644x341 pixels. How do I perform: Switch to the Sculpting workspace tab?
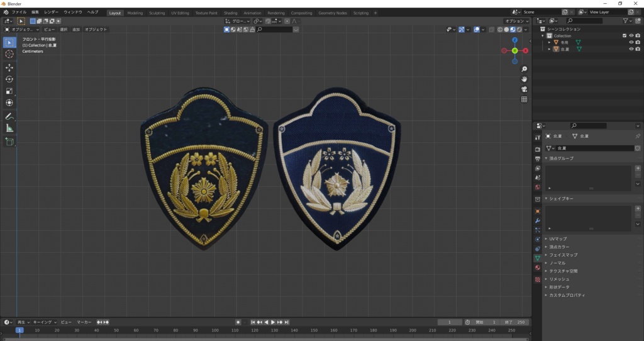tap(157, 13)
